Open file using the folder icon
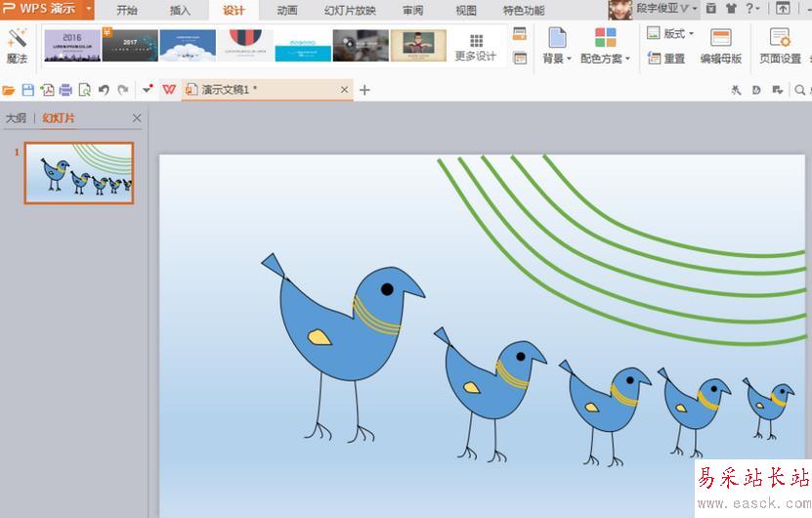 9,90
